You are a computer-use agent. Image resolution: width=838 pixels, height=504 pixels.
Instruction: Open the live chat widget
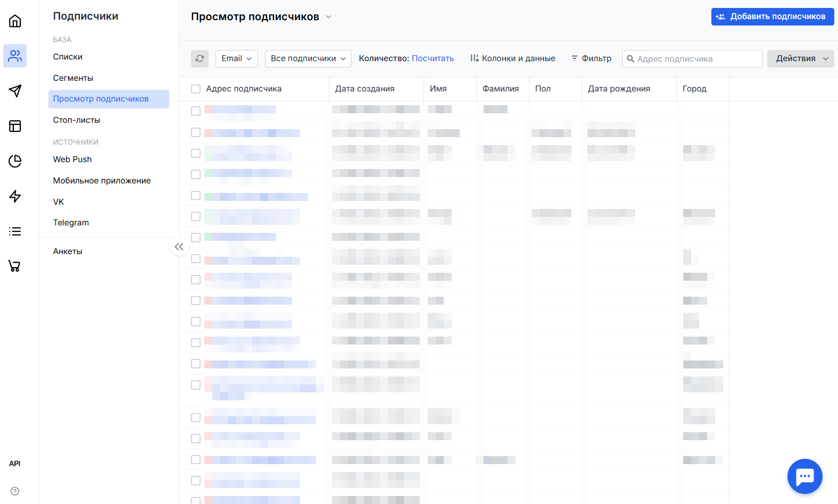[804, 476]
